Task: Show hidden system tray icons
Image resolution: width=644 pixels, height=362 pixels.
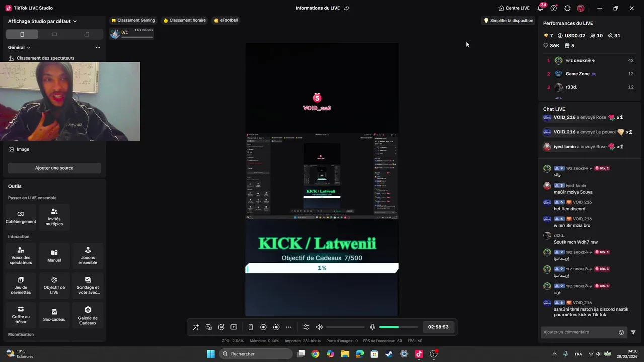Action: point(554,354)
